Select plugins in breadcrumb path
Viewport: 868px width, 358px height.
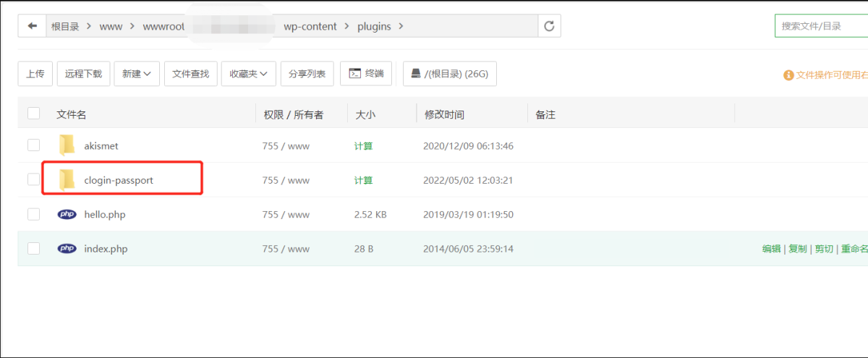[374, 27]
